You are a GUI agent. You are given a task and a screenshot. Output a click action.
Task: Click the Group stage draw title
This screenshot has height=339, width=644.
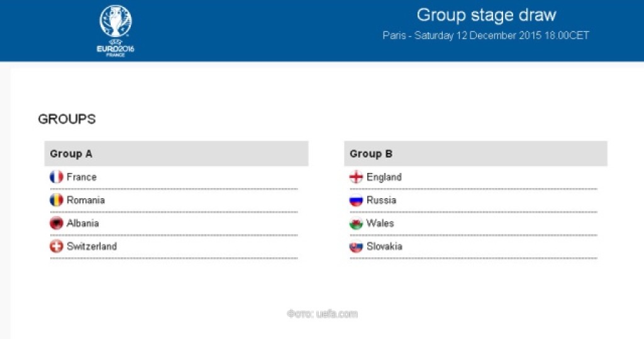(486, 15)
